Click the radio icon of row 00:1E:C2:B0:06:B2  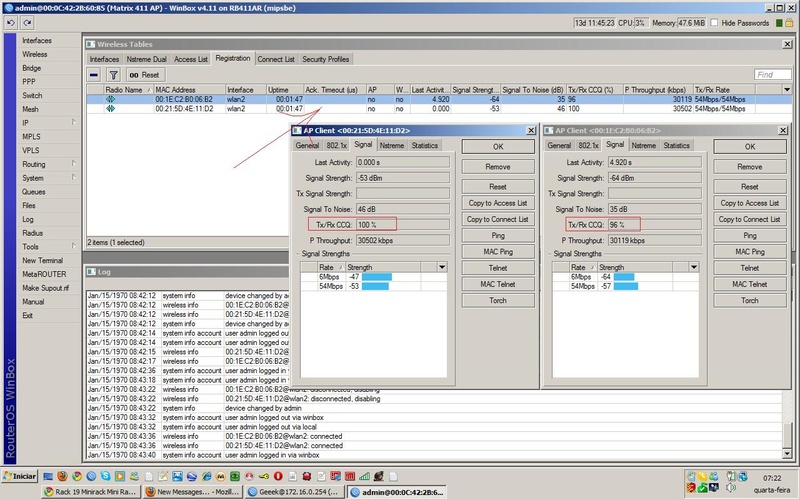tap(110, 99)
